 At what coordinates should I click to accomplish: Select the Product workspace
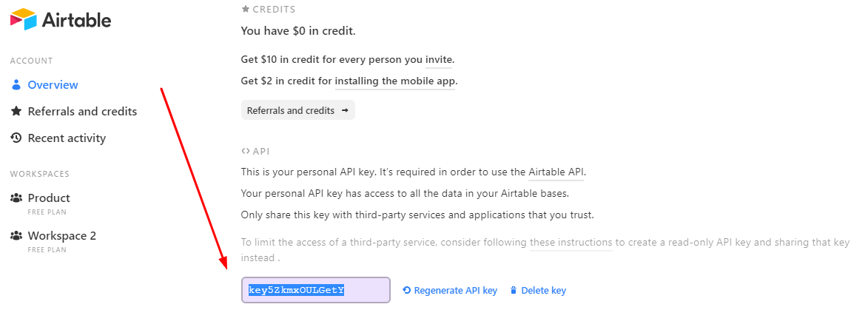(49, 198)
